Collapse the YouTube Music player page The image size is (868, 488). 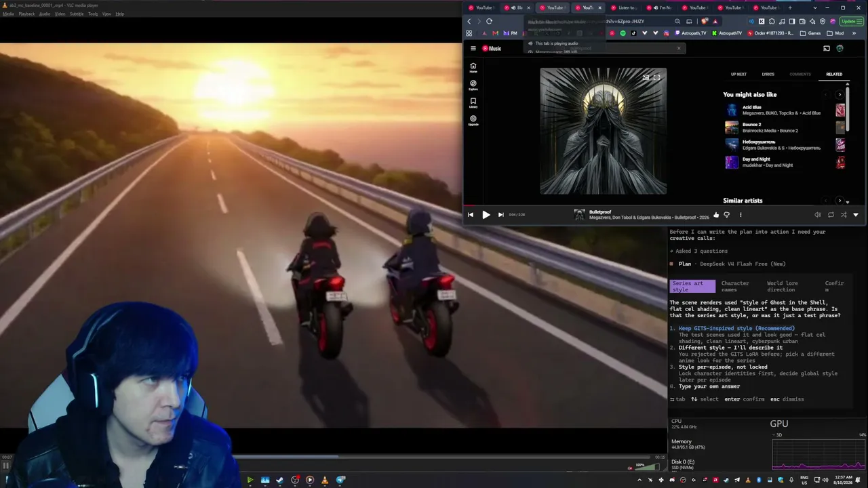856,215
